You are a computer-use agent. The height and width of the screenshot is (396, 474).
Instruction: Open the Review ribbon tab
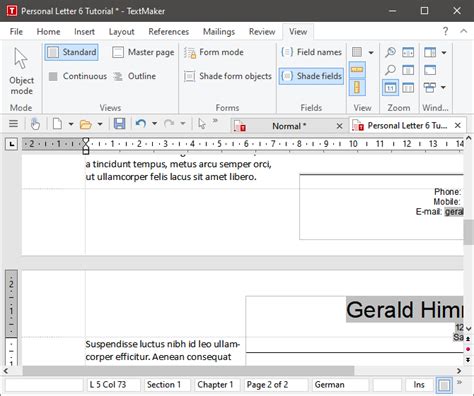(x=262, y=32)
